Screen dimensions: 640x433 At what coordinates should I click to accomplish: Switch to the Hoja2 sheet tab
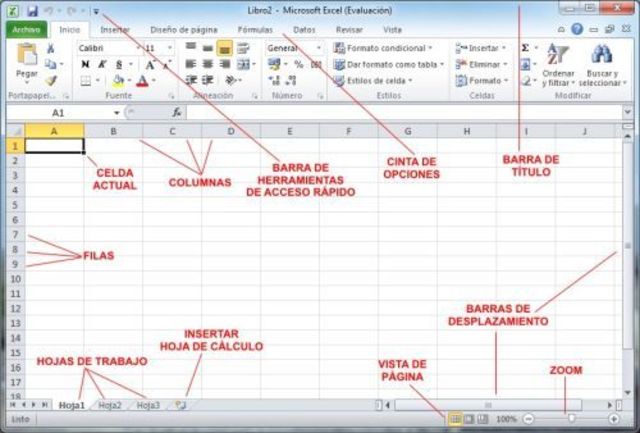pyautogui.click(x=110, y=405)
